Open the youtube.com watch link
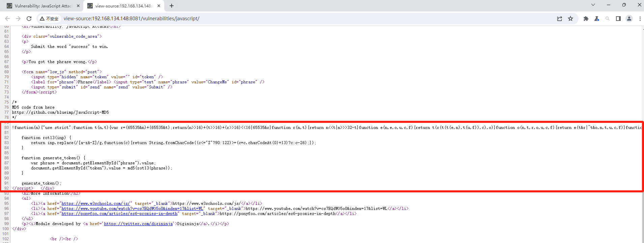 (x=132, y=209)
